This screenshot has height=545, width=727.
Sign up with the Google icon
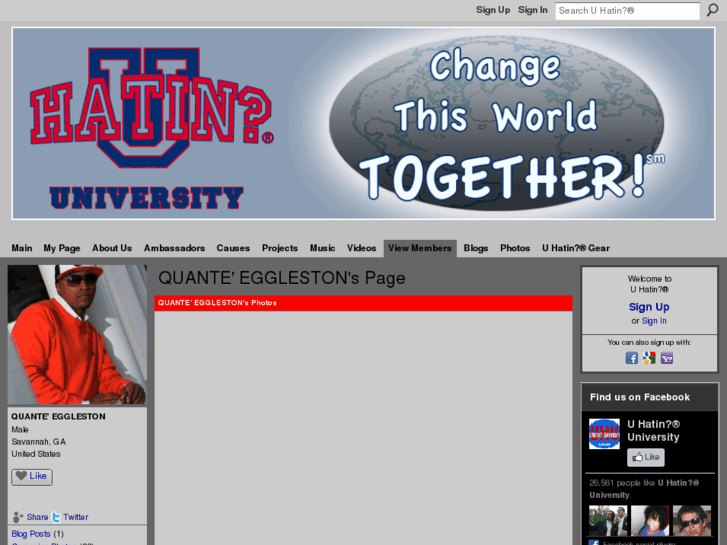(649, 358)
